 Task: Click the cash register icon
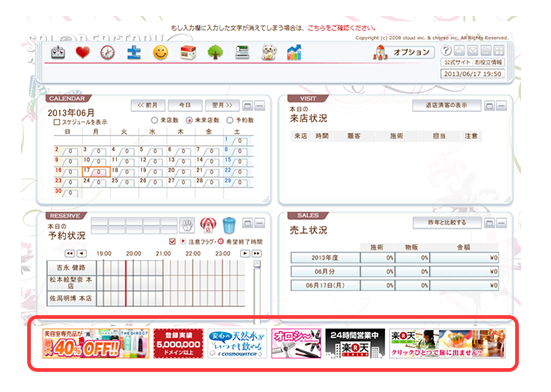point(242,53)
